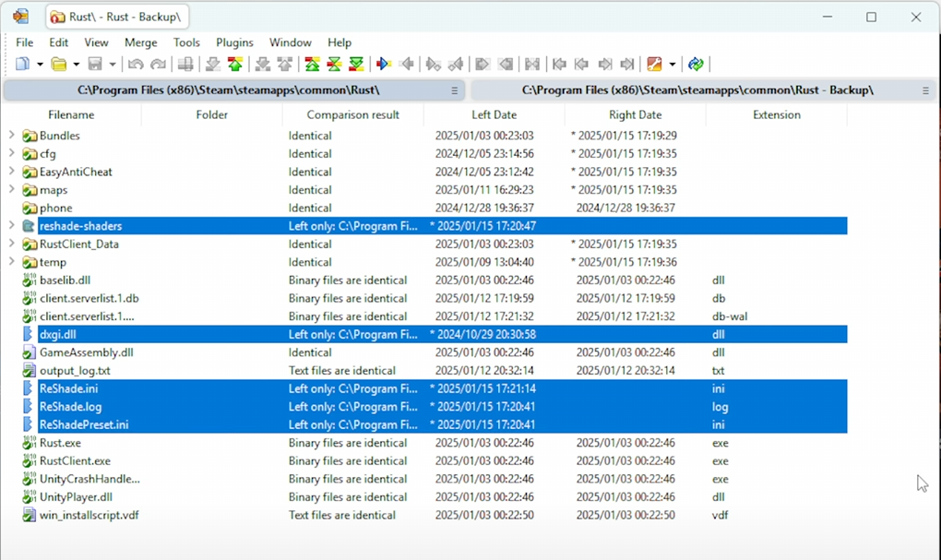Jump to First Difference icon

312,64
